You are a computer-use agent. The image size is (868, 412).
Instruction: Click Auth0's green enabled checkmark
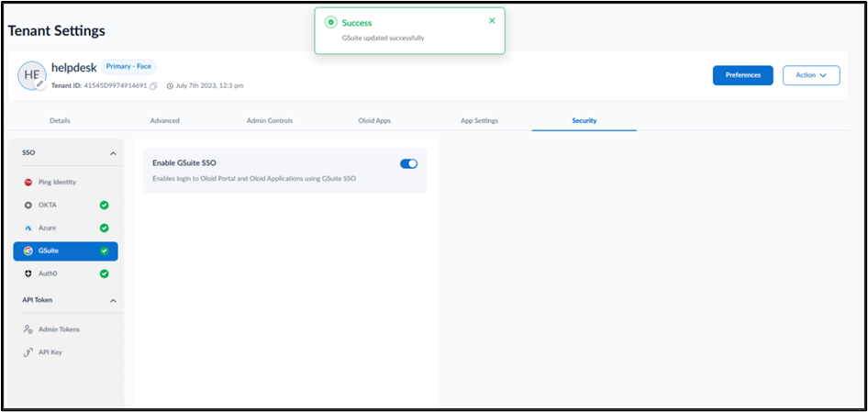tap(104, 273)
